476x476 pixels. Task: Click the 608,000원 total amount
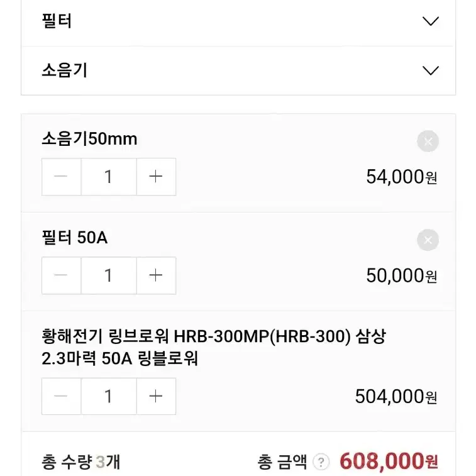(x=389, y=461)
